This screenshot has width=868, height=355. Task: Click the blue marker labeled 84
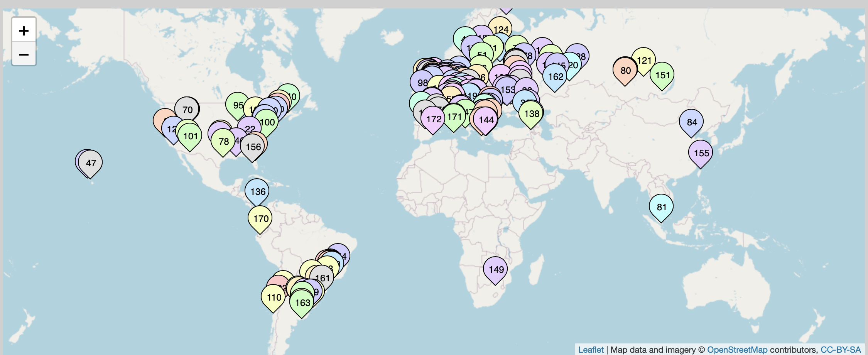(691, 122)
